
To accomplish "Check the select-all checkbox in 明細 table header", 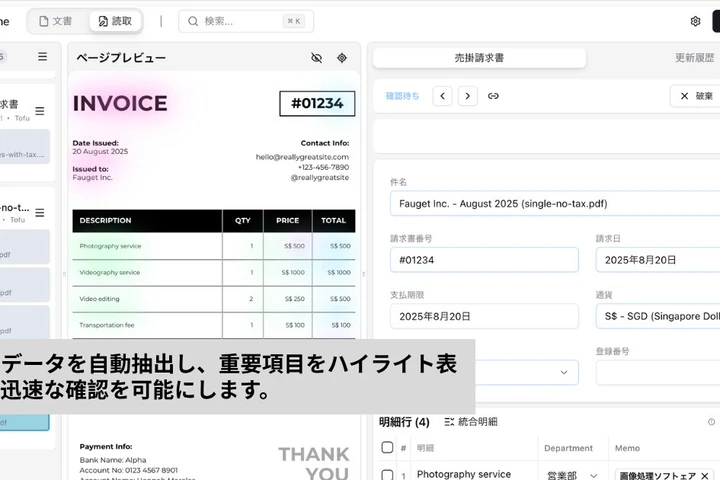I will click(387, 447).
